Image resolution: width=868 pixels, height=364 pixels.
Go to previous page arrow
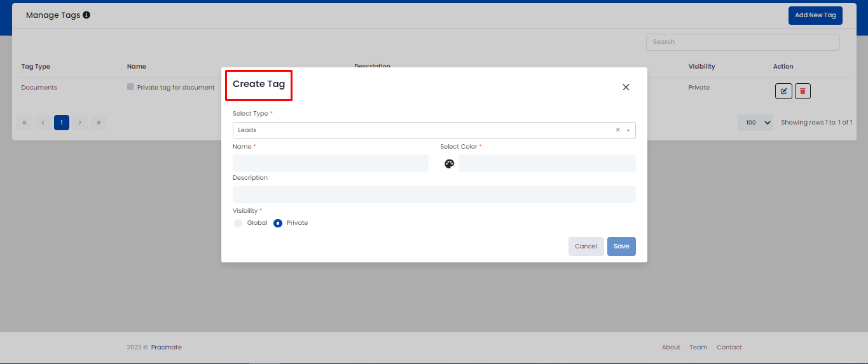(43, 123)
